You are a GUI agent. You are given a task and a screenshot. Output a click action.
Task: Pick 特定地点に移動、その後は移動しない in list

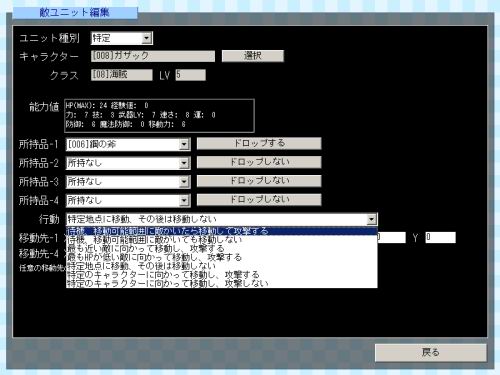point(222,266)
